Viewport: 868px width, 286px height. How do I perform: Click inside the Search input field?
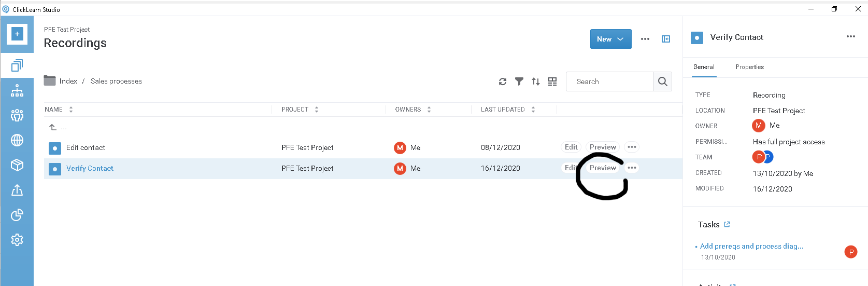(x=609, y=81)
